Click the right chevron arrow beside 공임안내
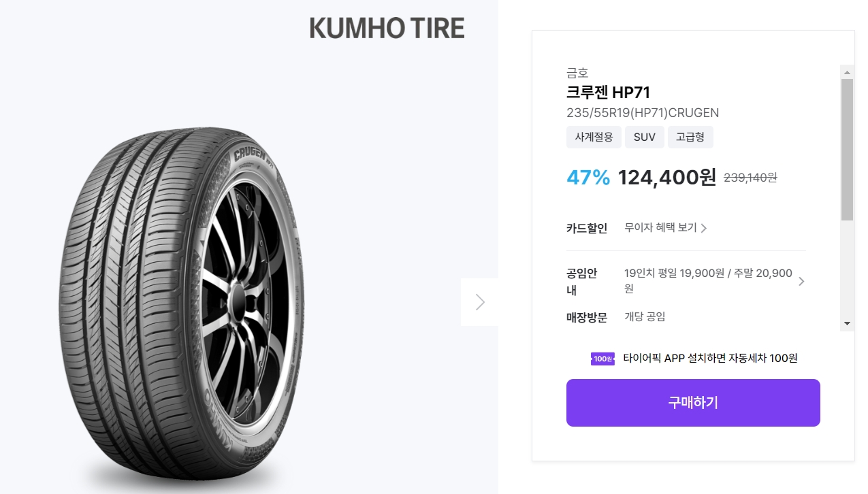 tap(801, 280)
